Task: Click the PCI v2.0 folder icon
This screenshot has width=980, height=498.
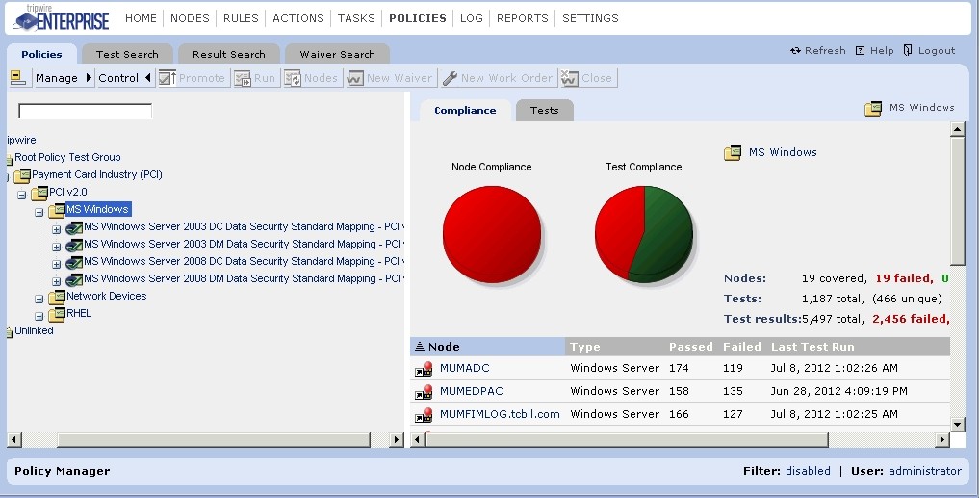Action: [x=39, y=194]
